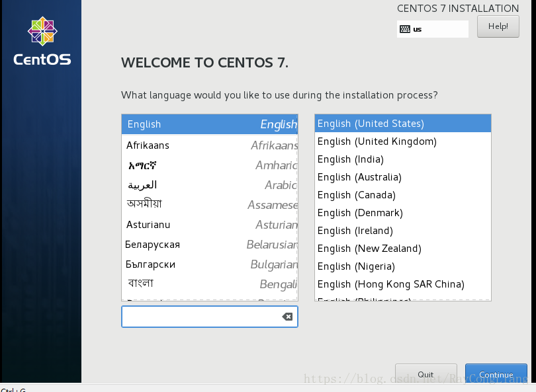The image size is (536, 392).
Task: Choose the Arabic language row
Action: point(210,185)
